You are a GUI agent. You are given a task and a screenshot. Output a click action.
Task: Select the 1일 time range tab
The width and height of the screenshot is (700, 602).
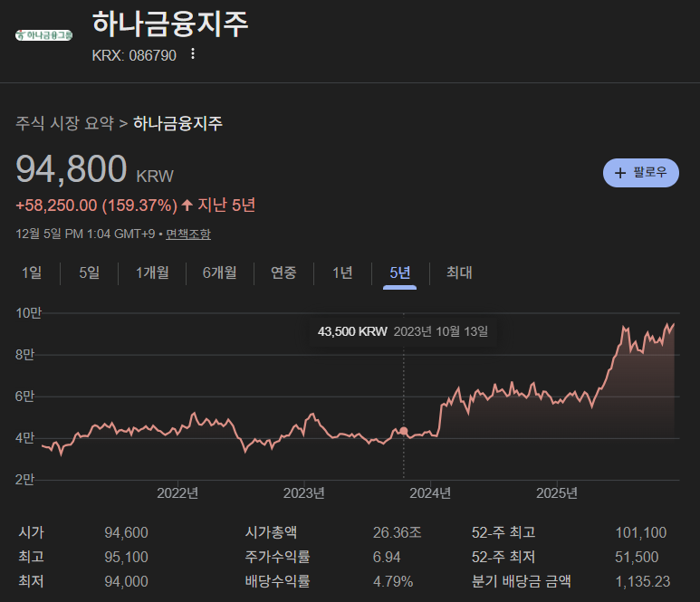[32, 272]
